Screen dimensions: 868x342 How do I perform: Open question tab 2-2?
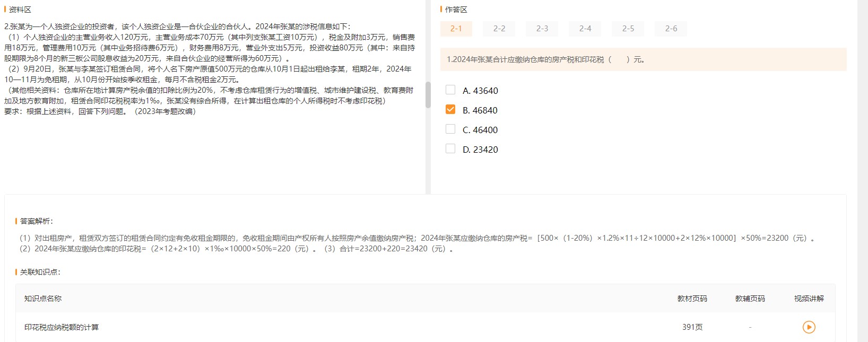click(x=499, y=29)
